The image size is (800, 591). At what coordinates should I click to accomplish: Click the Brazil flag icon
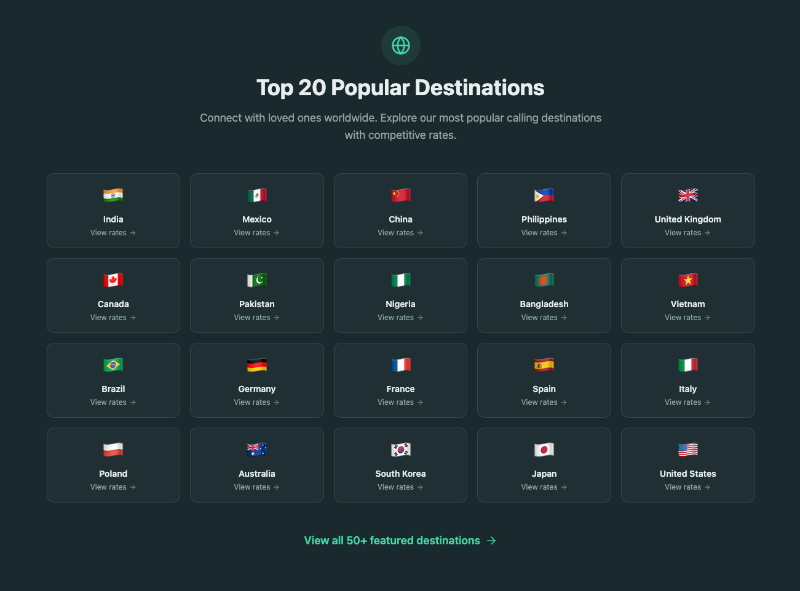tap(113, 365)
